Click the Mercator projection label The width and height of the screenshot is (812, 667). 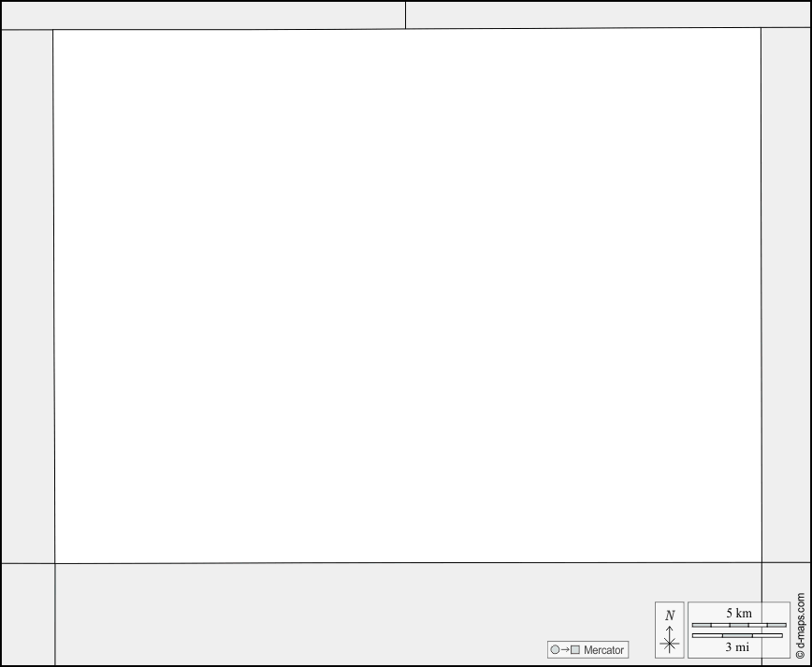click(603, 650)
